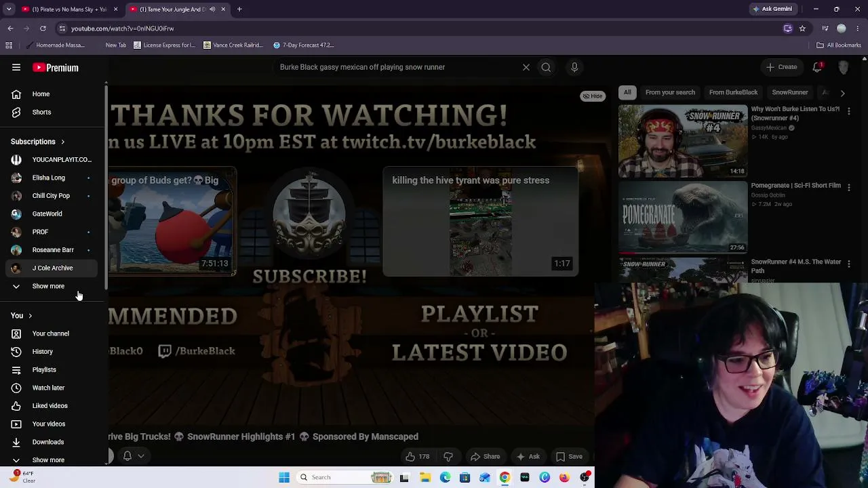Image resolution: width=868 pixels, height=488 pixels.
Task: Bookmark this page with the star
Action: click(802, 28)
